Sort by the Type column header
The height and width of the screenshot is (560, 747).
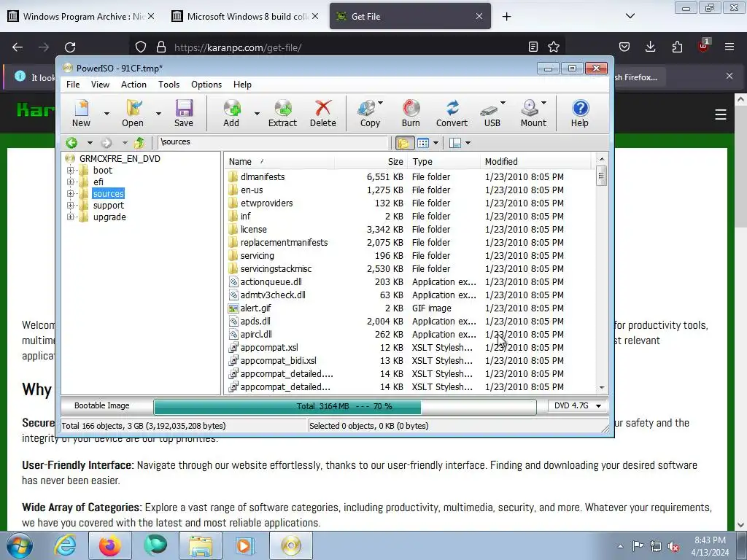click(444, 161)
